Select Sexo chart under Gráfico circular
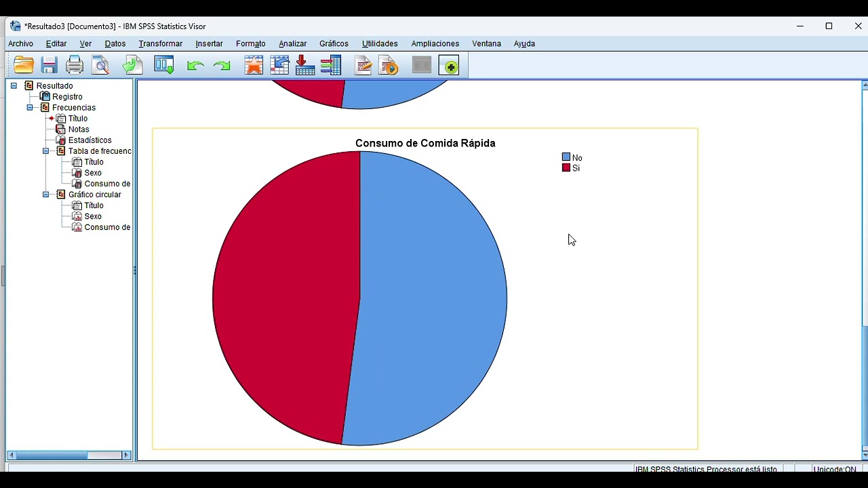 93,216
